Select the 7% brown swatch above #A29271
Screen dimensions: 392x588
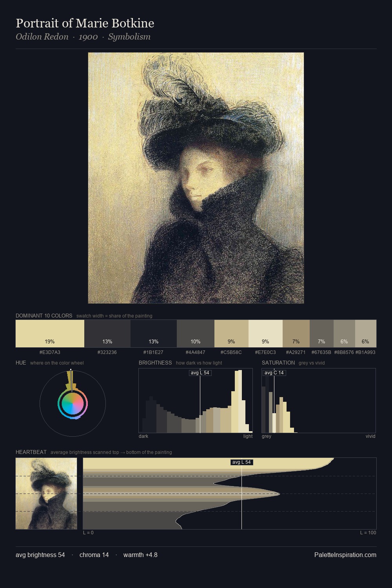point(296,334)
